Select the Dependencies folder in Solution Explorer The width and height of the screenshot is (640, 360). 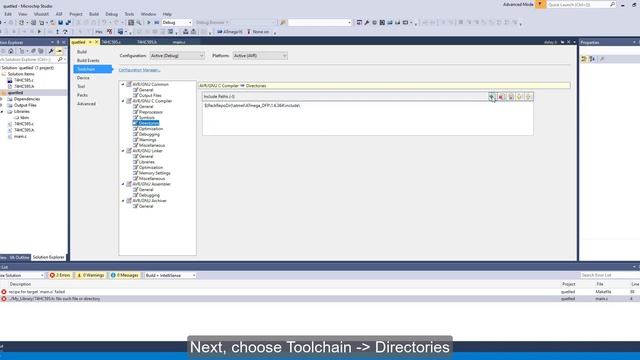pos(27,99)
